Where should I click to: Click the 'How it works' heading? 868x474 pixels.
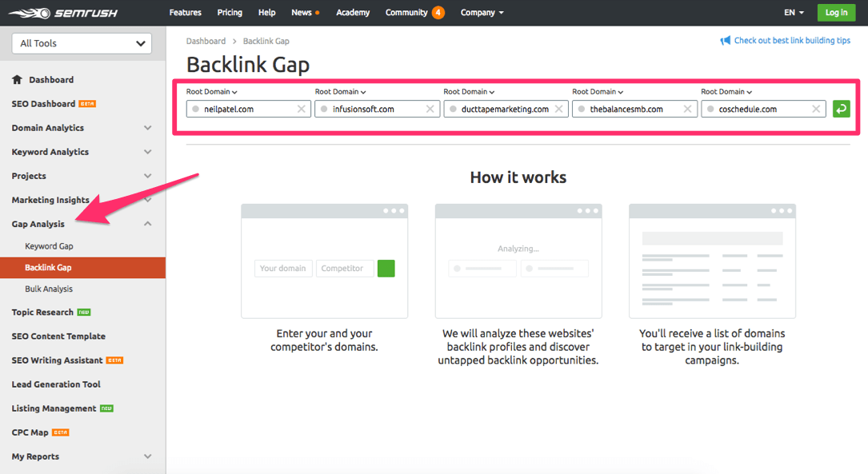pos(518,177)
